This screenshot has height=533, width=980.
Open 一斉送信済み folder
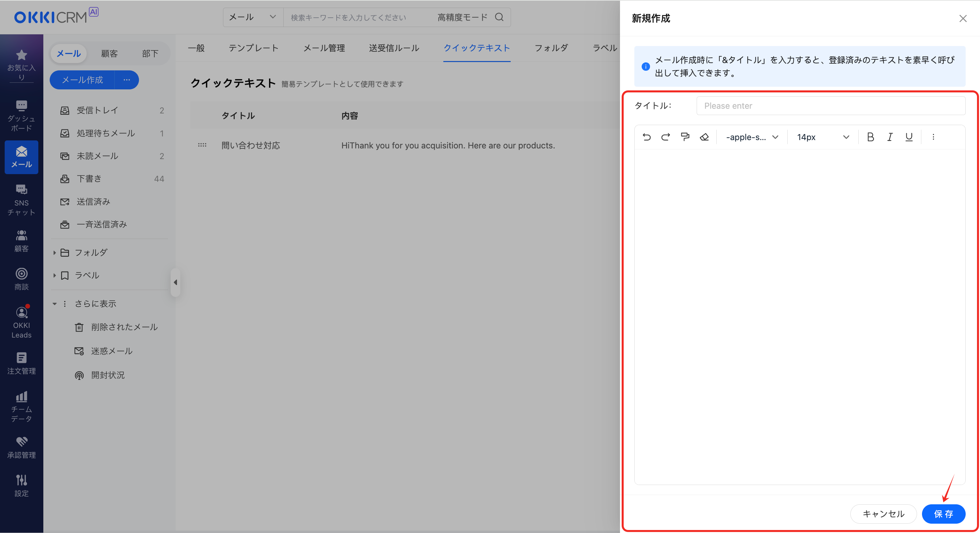(x=110, y=224)
